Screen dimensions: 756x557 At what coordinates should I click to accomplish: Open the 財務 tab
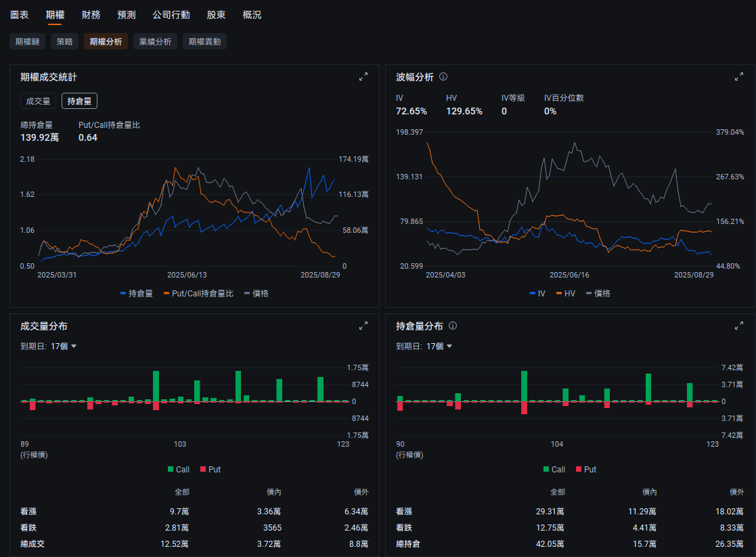[x=91, y=15]
